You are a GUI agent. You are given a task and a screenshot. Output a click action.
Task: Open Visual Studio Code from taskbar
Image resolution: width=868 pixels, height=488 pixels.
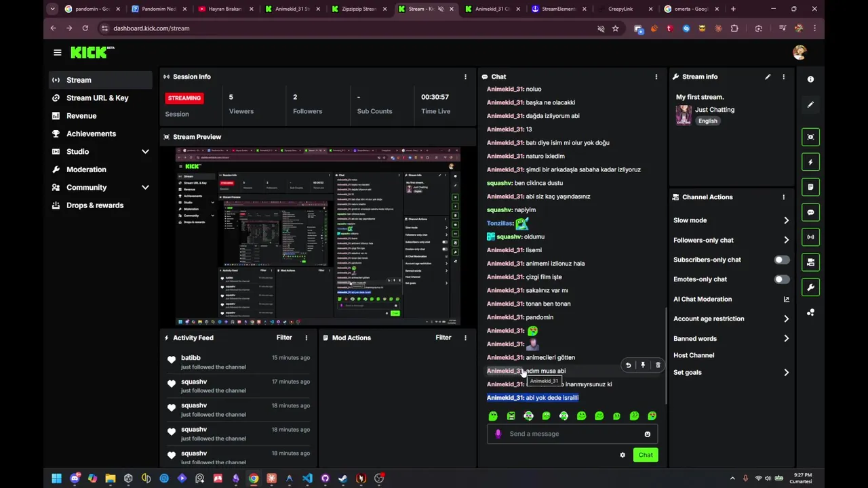point(307,479)
